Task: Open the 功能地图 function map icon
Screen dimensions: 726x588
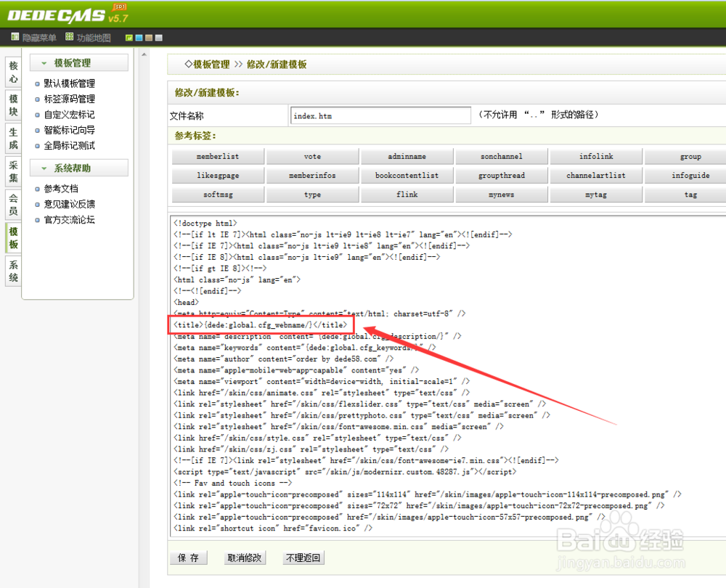Action: click(x=70, y=37)
